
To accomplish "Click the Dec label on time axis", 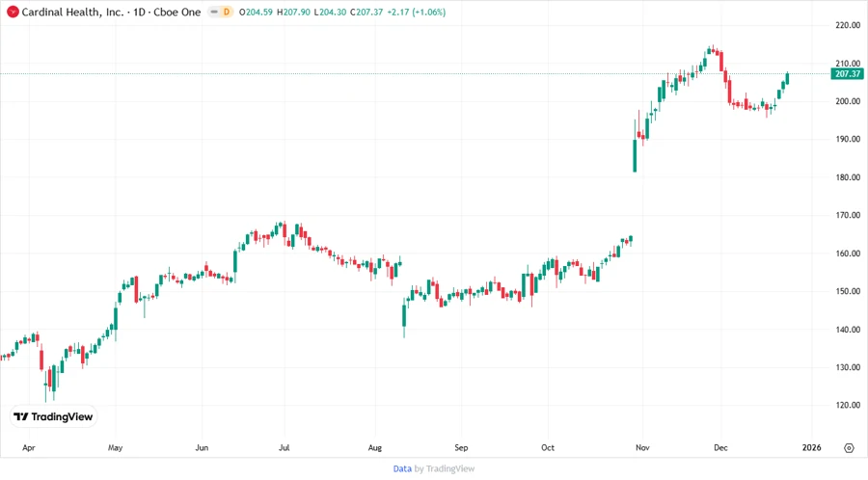I will (x=720, y=448).
